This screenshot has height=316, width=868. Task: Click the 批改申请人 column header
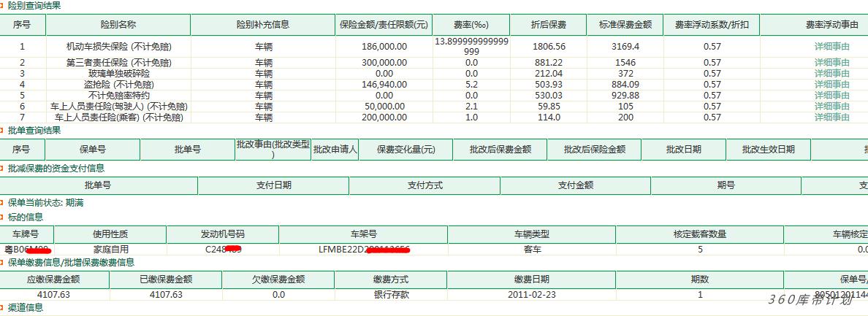tap(335, 149)
